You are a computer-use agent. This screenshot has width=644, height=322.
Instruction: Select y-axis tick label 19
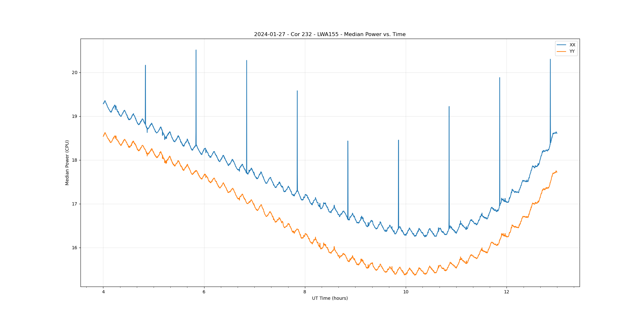pyautogui.click(x=75, y=117)
